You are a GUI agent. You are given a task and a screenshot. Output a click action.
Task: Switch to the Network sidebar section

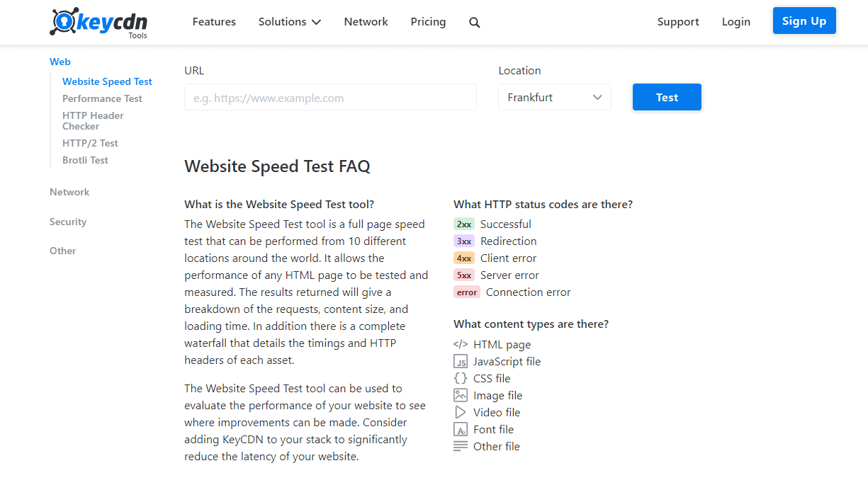click(69, 191)
